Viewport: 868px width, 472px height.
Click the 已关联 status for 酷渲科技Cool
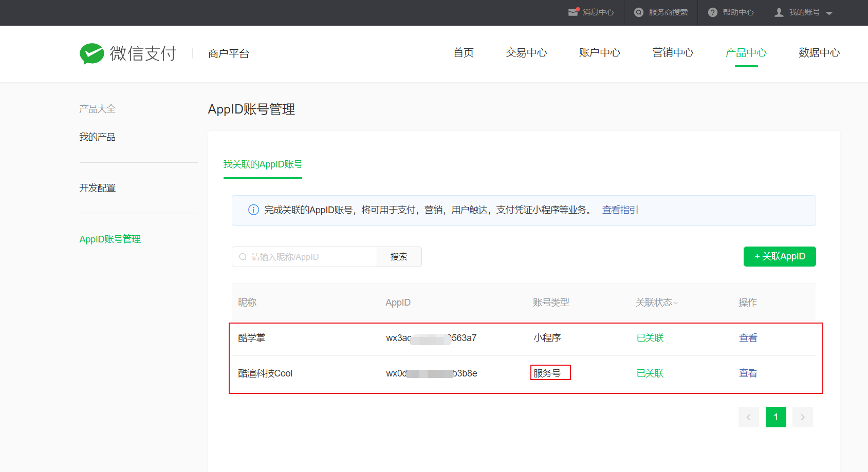[650, 373]
